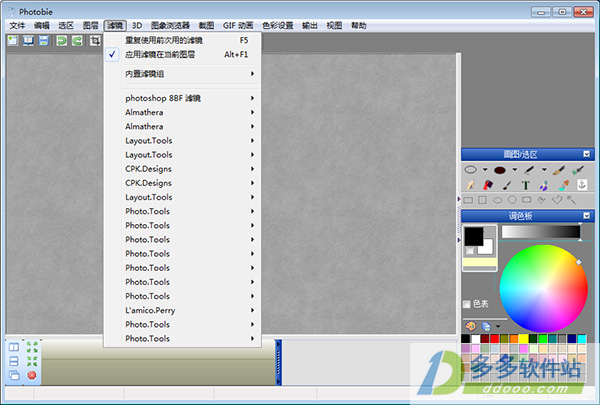This screenshot has height=405, width=600.
Task: Open the 编辑 menu
Action: [x=42, y=25]
